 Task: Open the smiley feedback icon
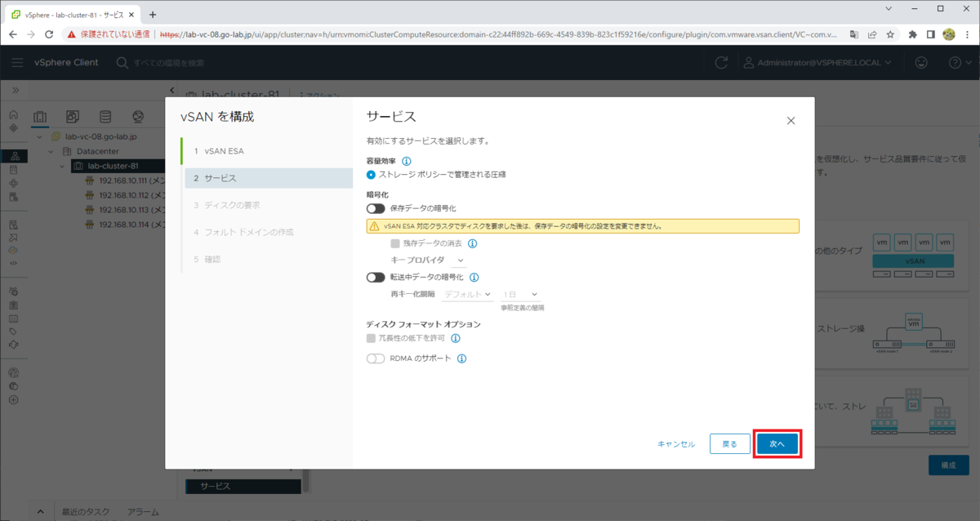pyautogui.click(x=922, y=62)
